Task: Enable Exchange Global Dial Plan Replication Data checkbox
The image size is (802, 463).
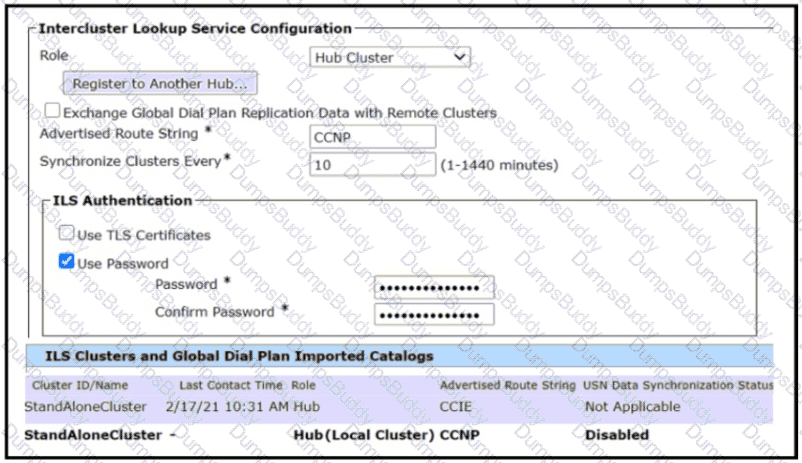Action: click(52, 112)
